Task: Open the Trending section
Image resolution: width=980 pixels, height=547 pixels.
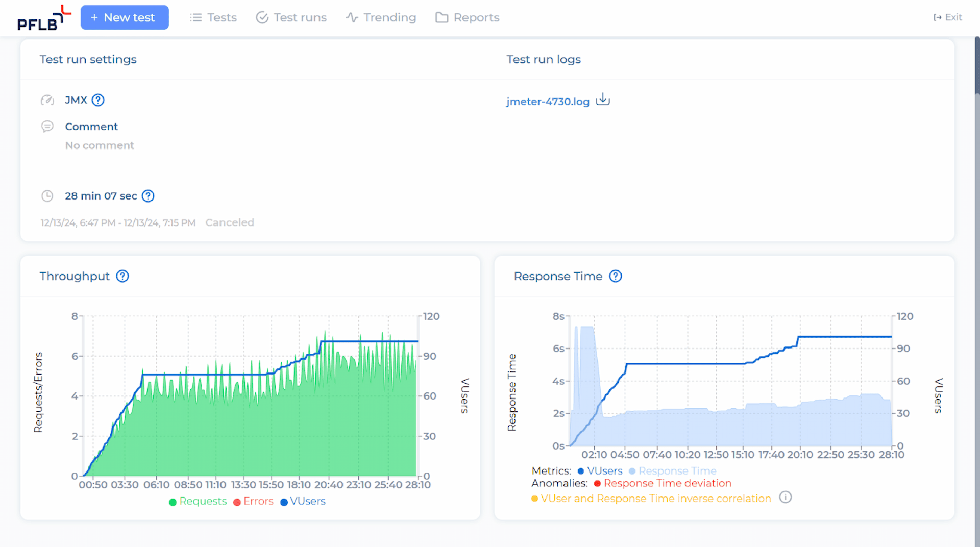Action: tap(381, 17)
